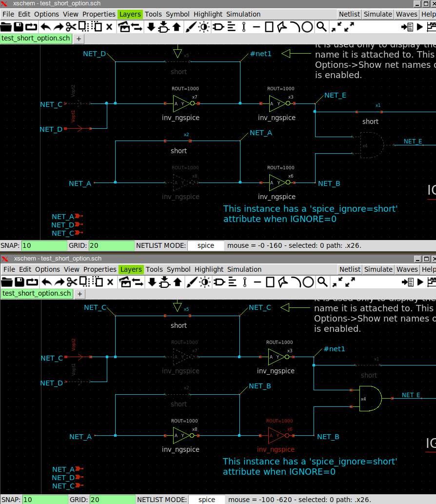Toggle the light bulb highlight icon, upper toolbar

tap(203, 27)
